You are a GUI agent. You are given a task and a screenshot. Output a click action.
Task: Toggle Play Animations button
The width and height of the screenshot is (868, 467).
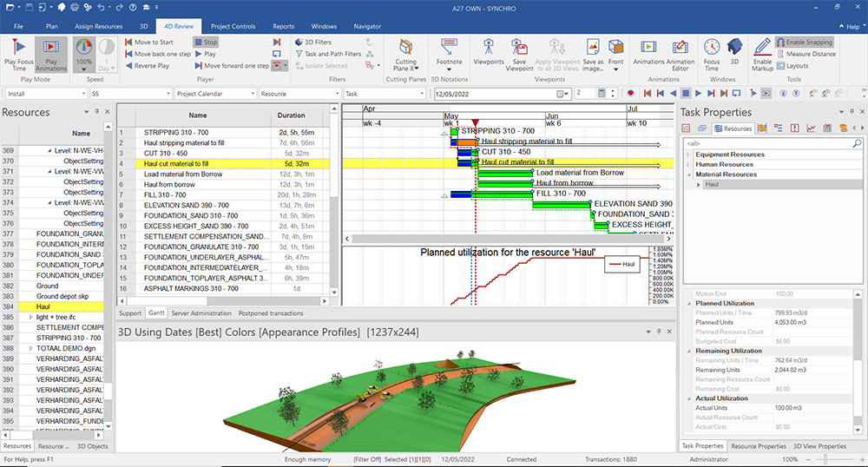pos(51,54)
